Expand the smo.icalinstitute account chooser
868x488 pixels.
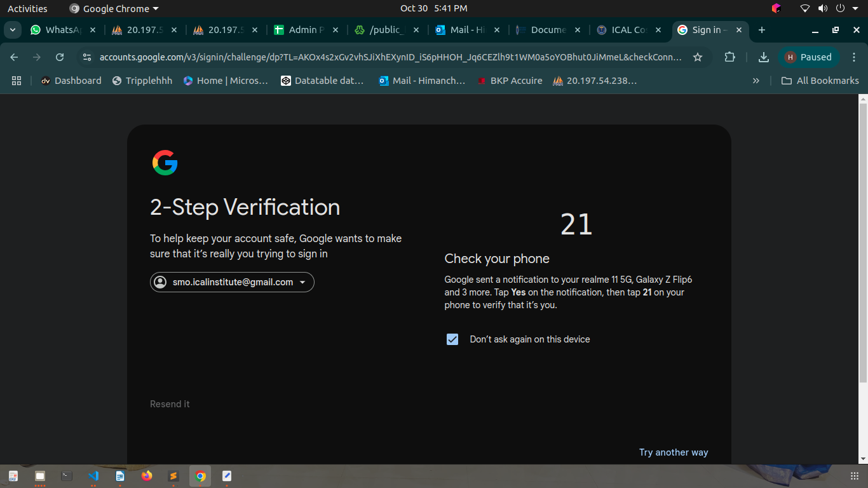tap(232, 282)
